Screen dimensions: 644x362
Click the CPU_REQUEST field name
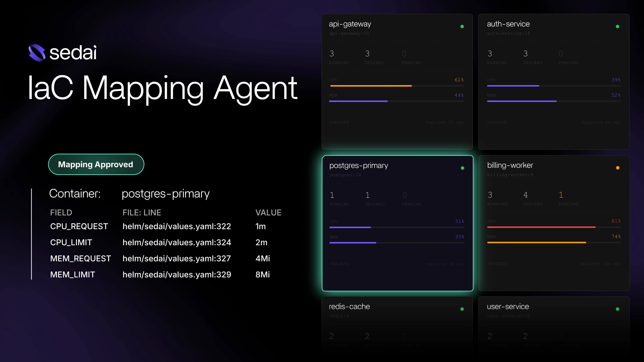click(x=79, y=226)
